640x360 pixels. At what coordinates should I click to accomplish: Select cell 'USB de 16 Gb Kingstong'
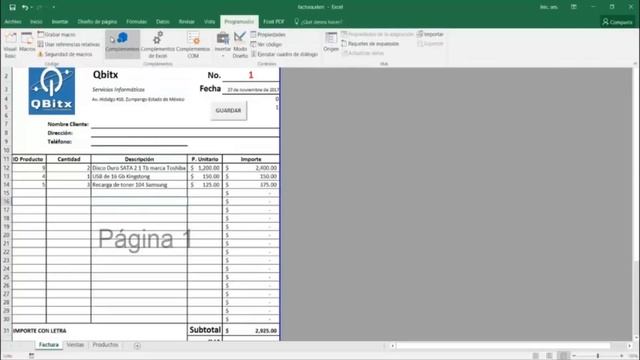tap(139, 176)
